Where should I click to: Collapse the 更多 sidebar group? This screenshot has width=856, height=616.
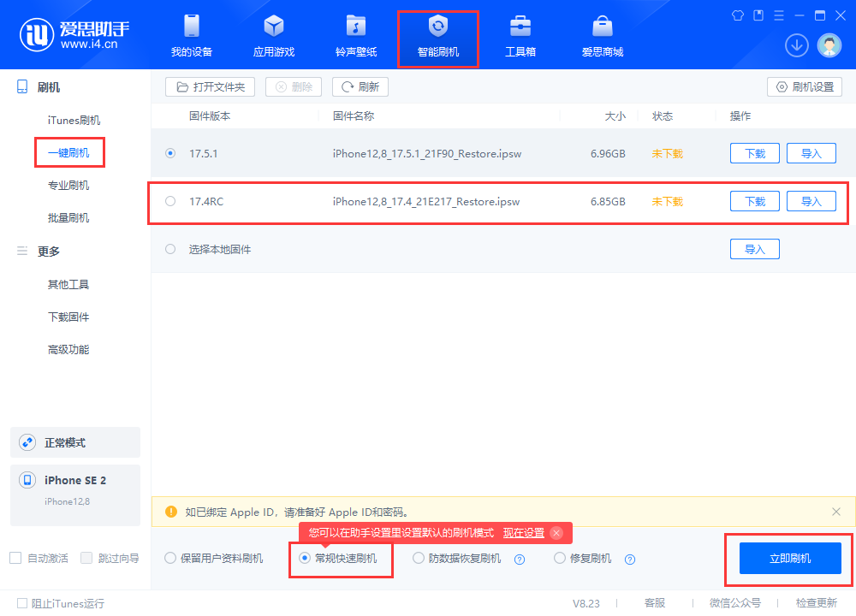pos(48,252)
